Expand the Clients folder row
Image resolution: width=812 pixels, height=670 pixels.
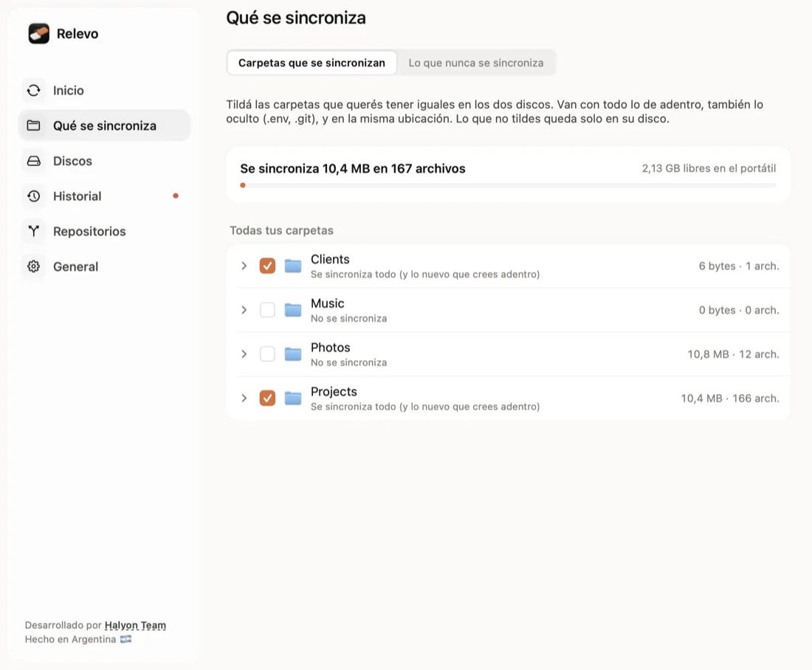point(244,266)
